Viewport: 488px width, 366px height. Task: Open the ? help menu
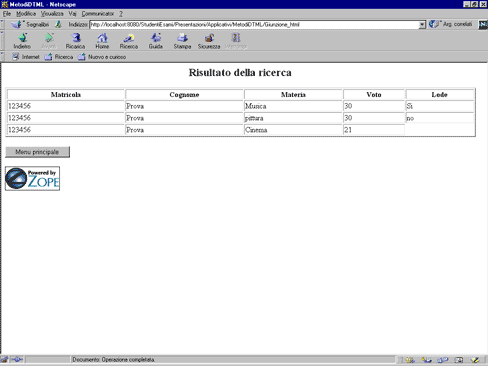pos(121,14)
